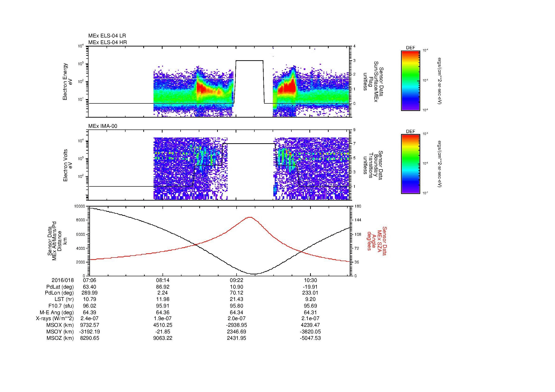Click the LST value 9.20
The image size is (555, 392).
click(x=310, y=300)
